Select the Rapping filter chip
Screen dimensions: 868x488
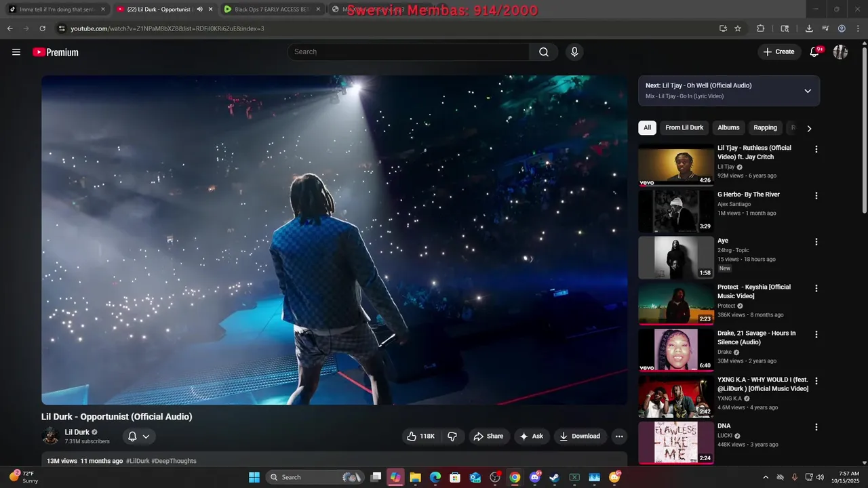pyautogui.click(x=765, y=127)
